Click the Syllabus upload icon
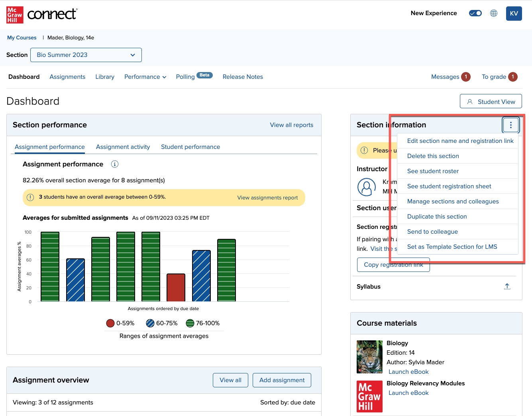Screen dimensions: 532x416 (x=507, y=286)
